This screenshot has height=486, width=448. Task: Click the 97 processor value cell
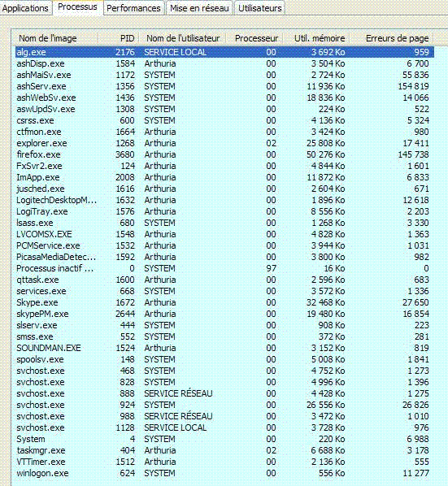coord(271,268)
